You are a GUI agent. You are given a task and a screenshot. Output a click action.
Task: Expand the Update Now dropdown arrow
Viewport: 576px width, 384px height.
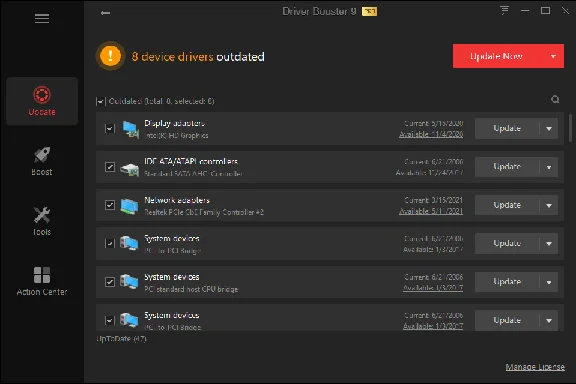[x=553, y=56]
